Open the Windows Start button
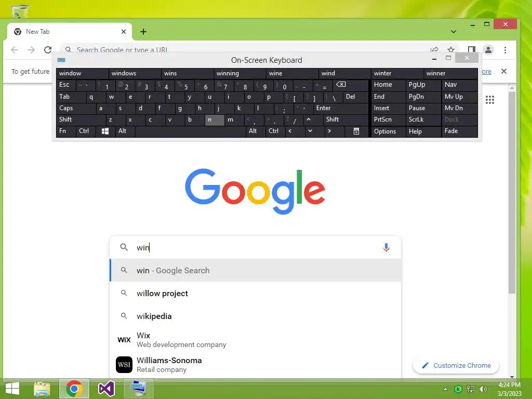The image size is (532, 399). [x=12, y=389]
